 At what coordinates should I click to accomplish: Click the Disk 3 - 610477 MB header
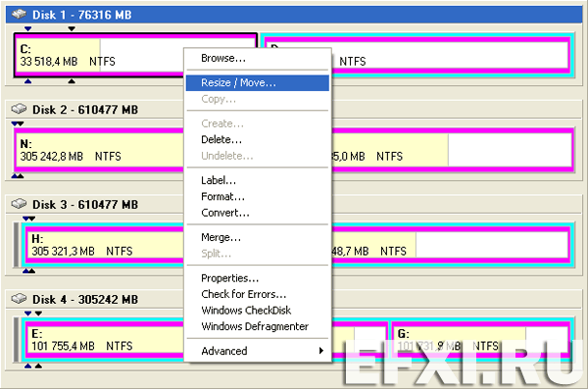point(294,205)
